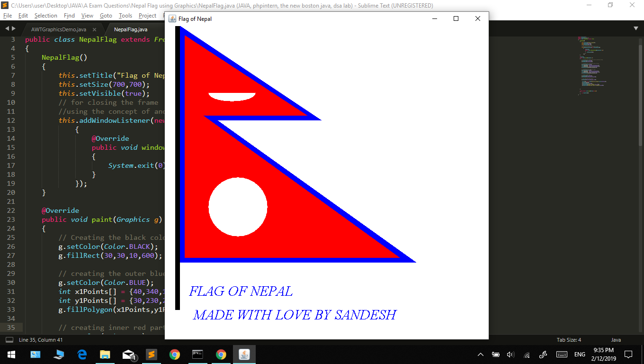Go to the next tab with the right arrow

(14, 28)
